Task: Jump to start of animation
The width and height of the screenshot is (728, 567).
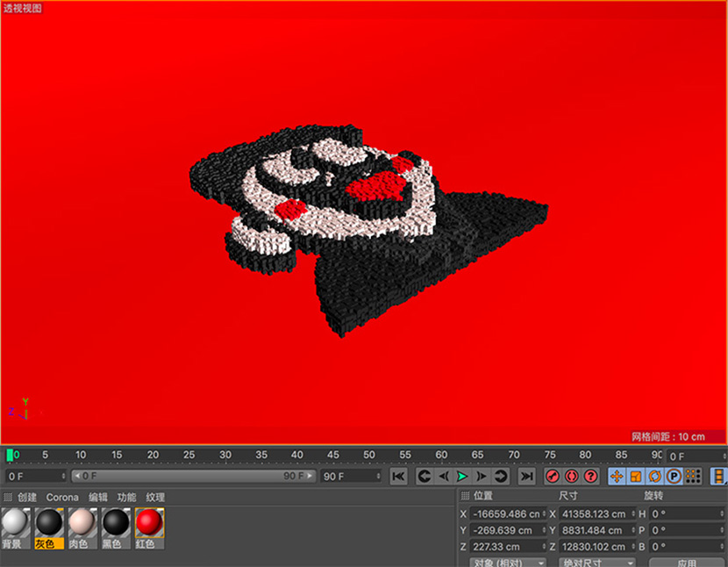Action: pyautogui.click(x=398, y=477)
